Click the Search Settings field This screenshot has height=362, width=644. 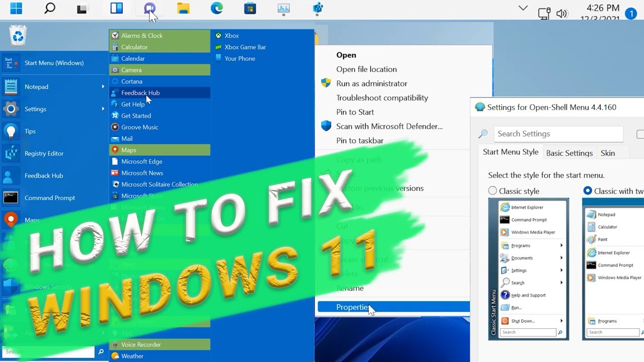pos(558,134)
